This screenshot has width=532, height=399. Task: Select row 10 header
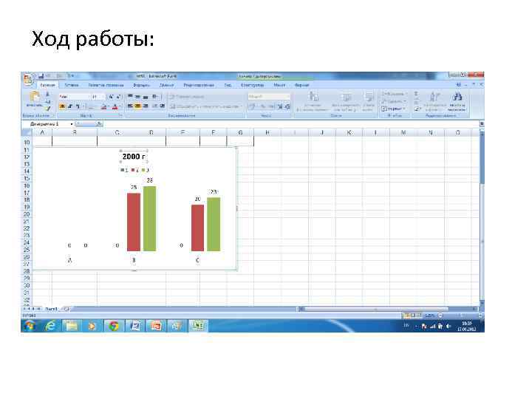27,142
